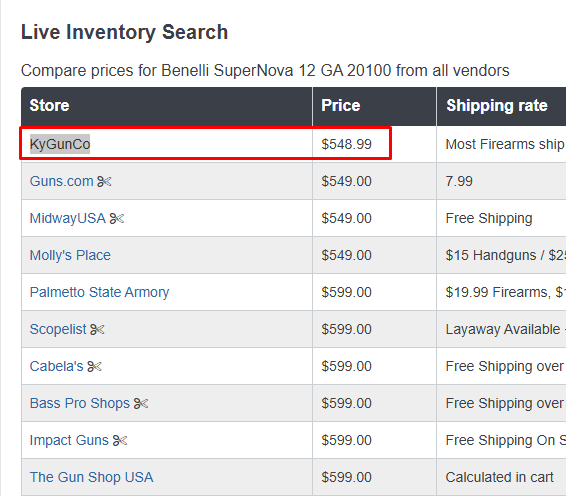Screen dimensions: 566x496
Task: Click the scissors icon beside Impact Guns
Action: coord(120,440)
